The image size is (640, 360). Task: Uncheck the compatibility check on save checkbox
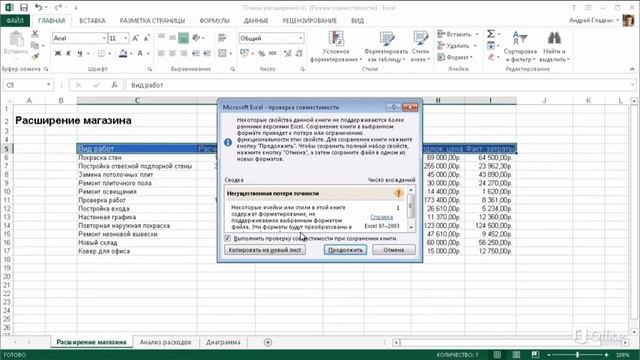(x=228, y=238)
